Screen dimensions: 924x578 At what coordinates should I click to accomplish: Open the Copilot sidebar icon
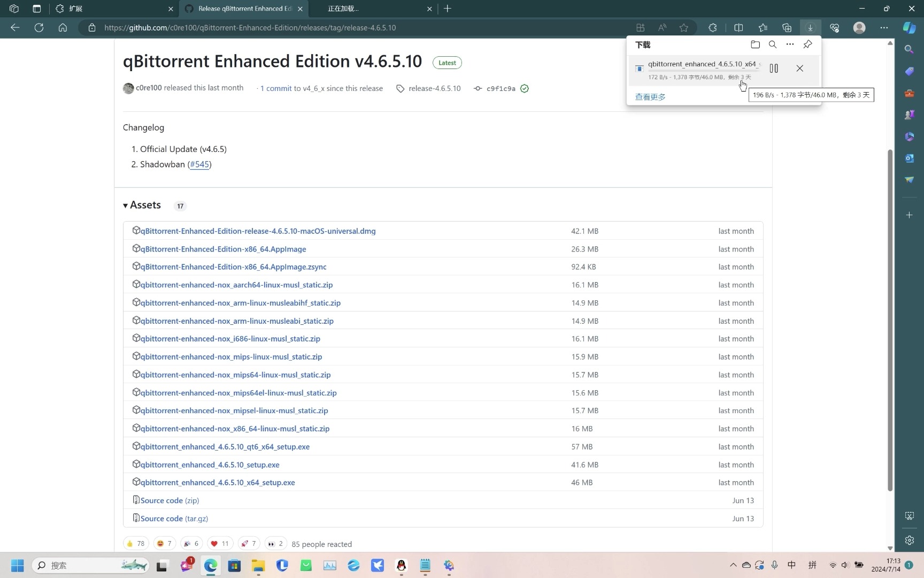[x=909, y=28]
